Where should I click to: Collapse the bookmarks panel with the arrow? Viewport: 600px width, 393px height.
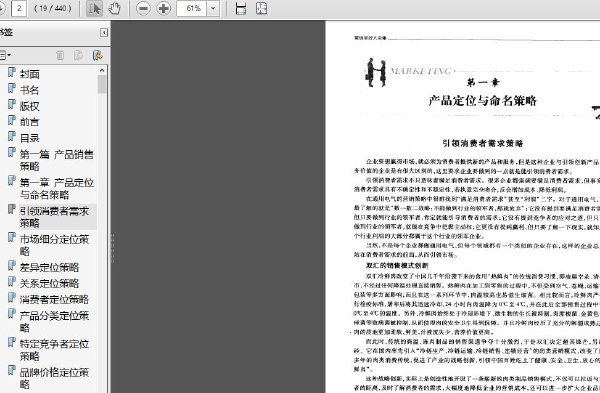[104, 33]
